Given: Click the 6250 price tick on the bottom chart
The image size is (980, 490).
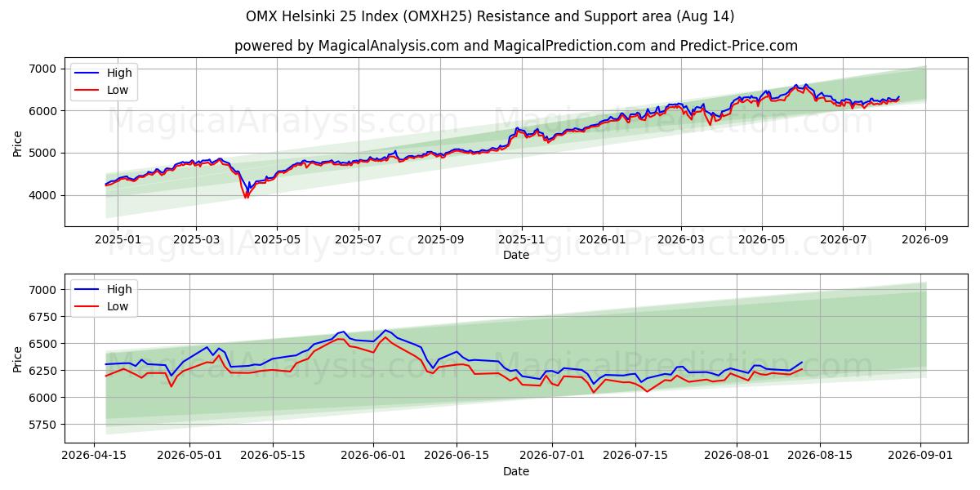Looking at the screenshot, I should [x=43, y=371].
